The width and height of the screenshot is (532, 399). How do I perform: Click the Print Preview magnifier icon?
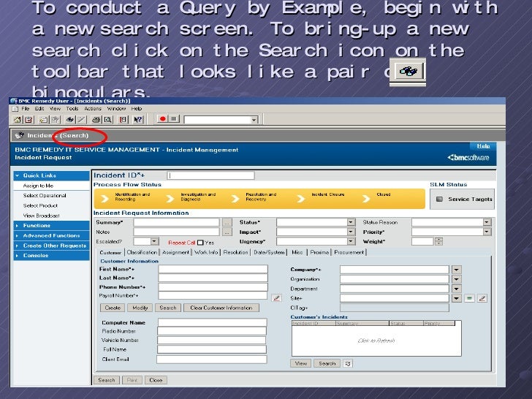pos(108,119)
